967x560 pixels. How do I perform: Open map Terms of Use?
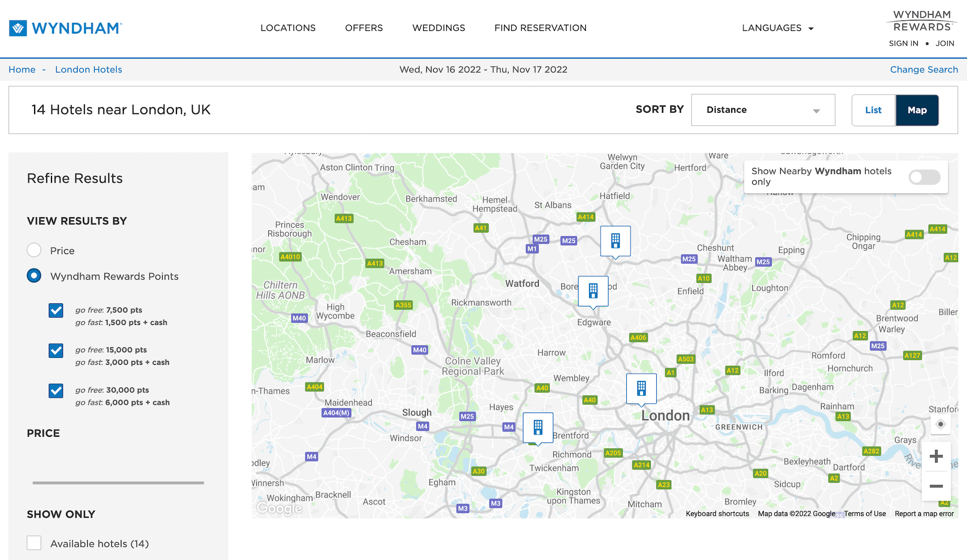coord(865,514)
